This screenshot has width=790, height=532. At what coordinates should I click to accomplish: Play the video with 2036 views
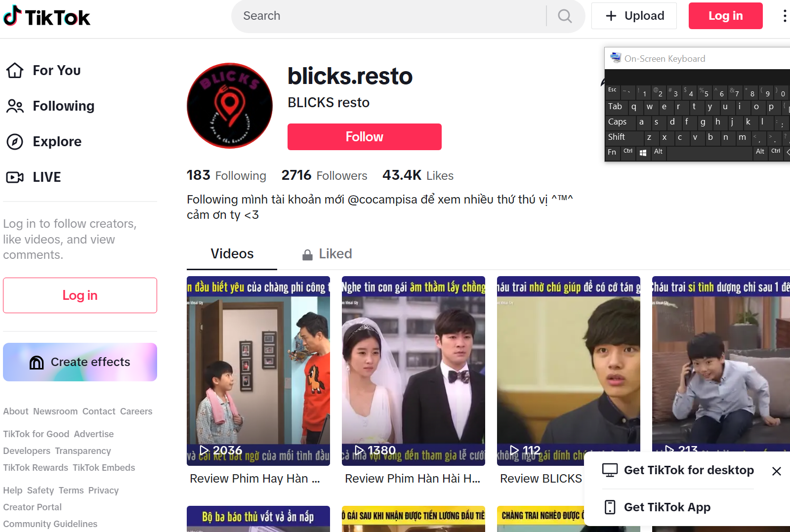258,370
